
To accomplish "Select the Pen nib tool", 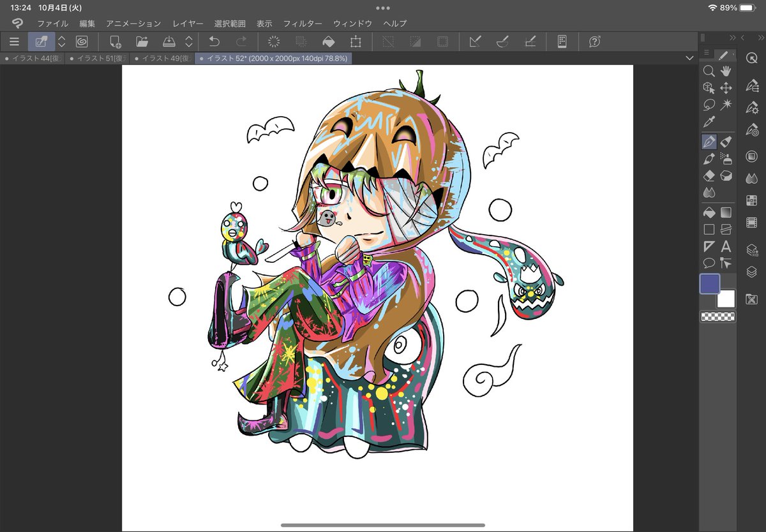I will 709,142.
